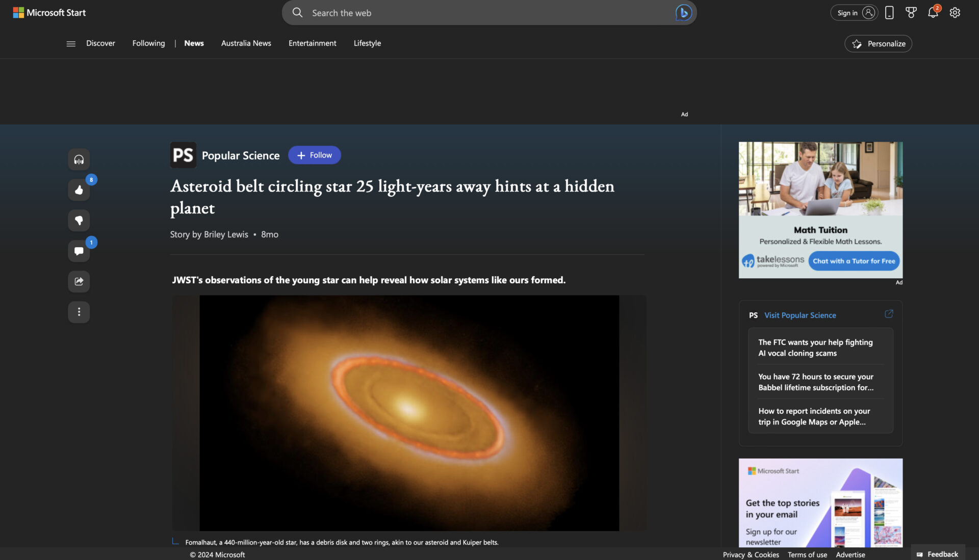Click the takelessons logo in ad
The image size is (979, 560).
click(773, 261)
